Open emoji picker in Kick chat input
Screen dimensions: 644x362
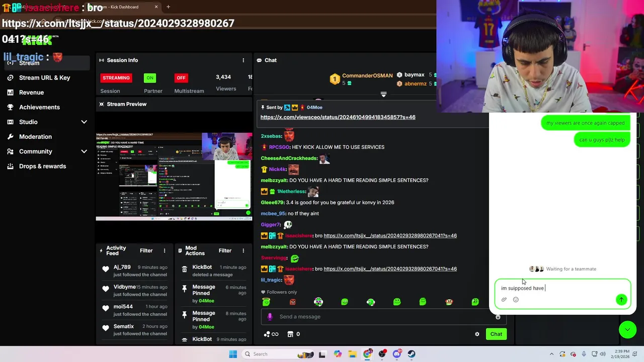498,317
